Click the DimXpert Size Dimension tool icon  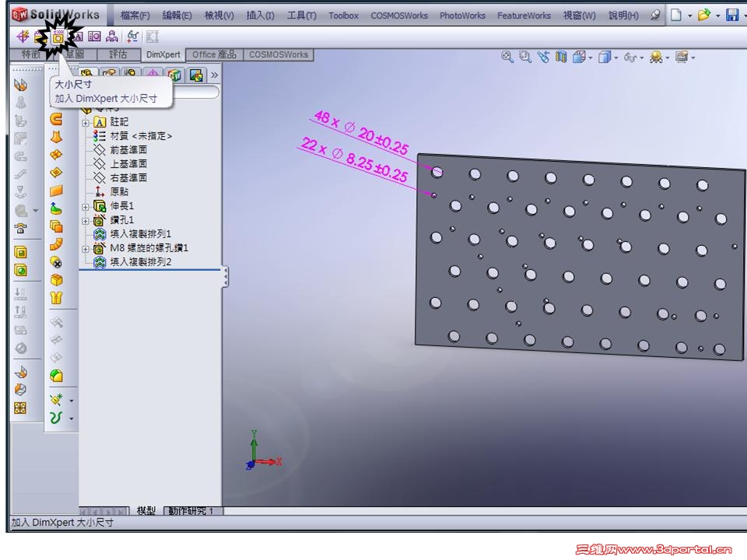click(x=58, y=37)
